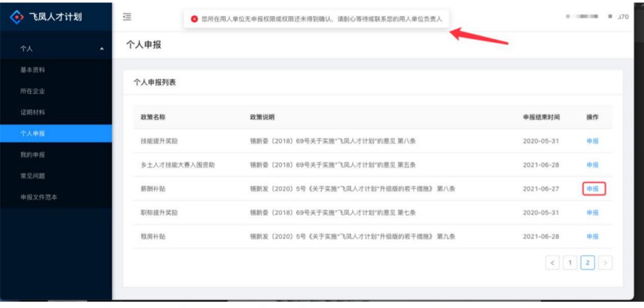Screen dimensions: 644x308
Task: Select page 2 in pagination
Action: point(587,263)
